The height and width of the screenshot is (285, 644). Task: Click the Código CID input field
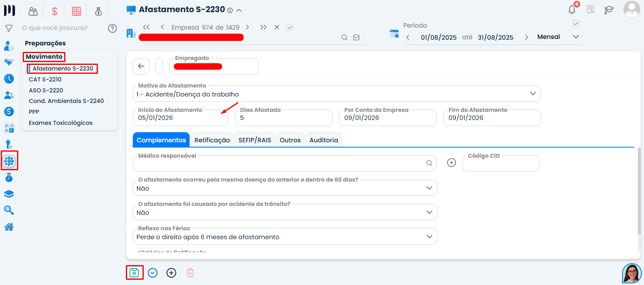[501, 163]
